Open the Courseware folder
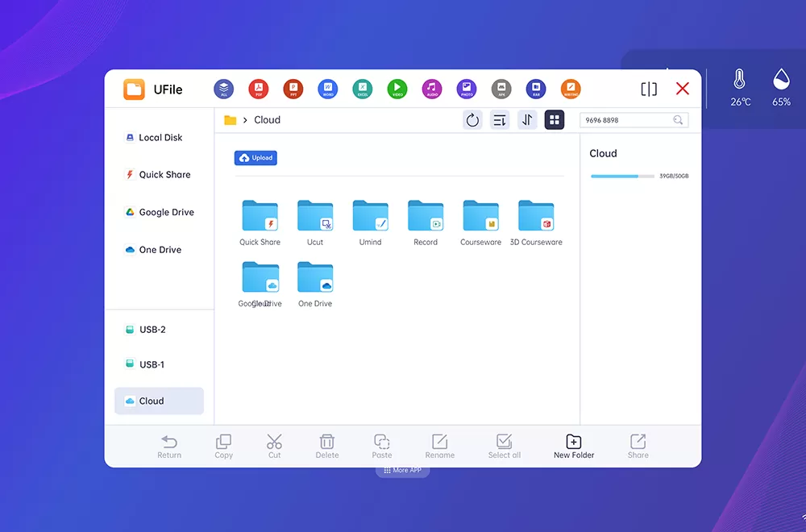The height and width of the screenshot is (532, 806). [x=480, y=222]
